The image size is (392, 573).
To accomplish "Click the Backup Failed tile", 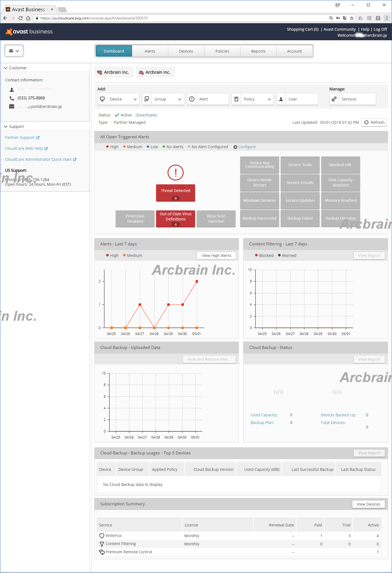I will coord(300,218).
